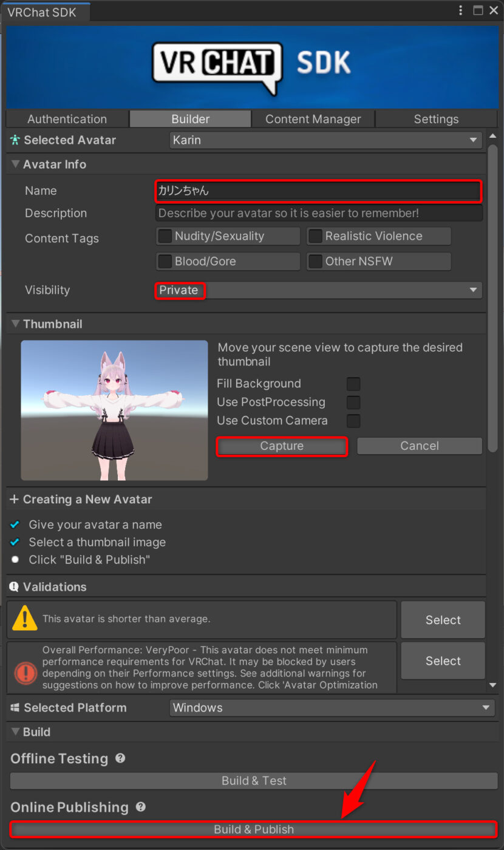The width and height of the screenshot is (504, 850).
Task: Click the Overall Performance VeryPoor message text
Action: click(211, 667)
